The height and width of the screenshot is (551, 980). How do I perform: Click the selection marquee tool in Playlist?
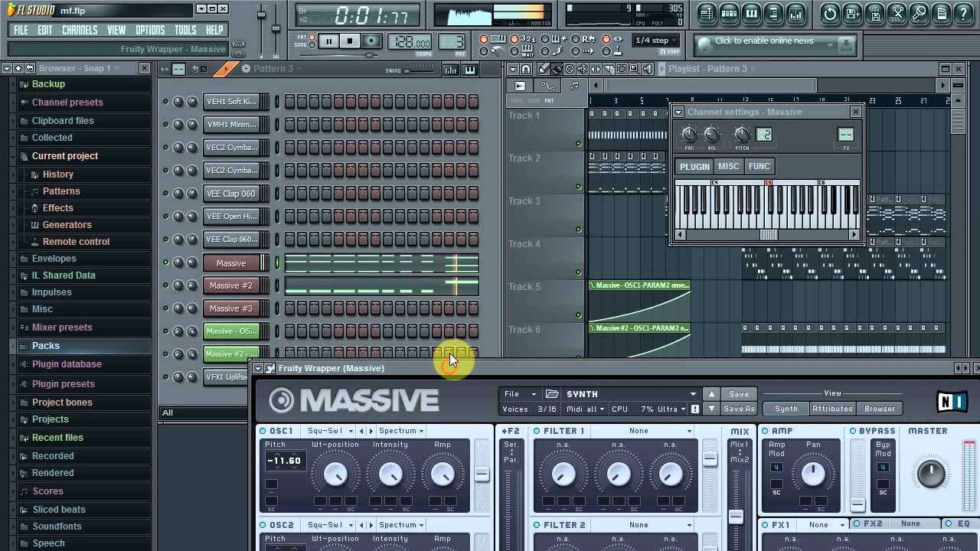[x=622, y=69]
